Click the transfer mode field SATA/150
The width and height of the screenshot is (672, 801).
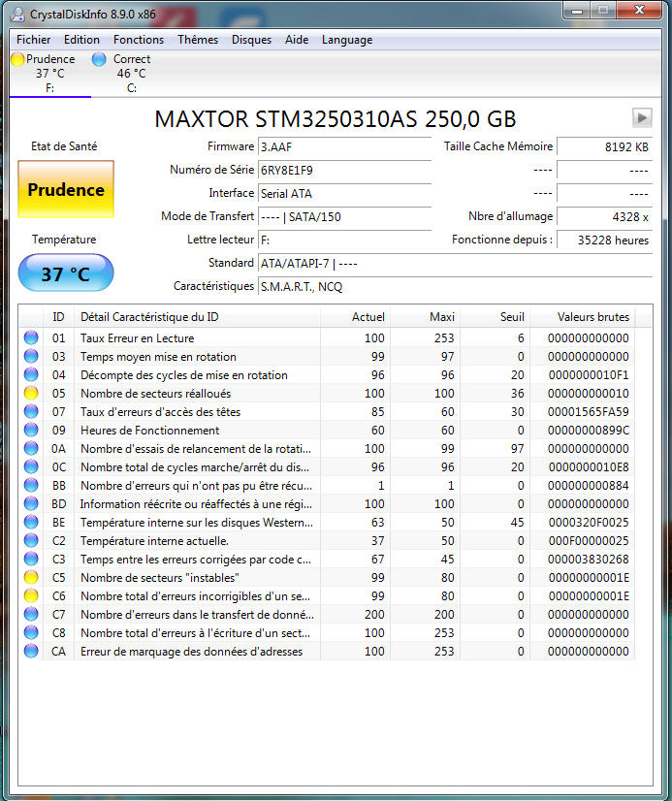(344, 216)
